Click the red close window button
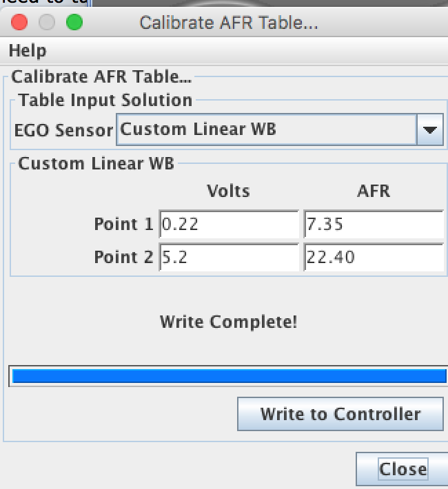This screenshot has height=489, width=448. [x=19, y=23]
